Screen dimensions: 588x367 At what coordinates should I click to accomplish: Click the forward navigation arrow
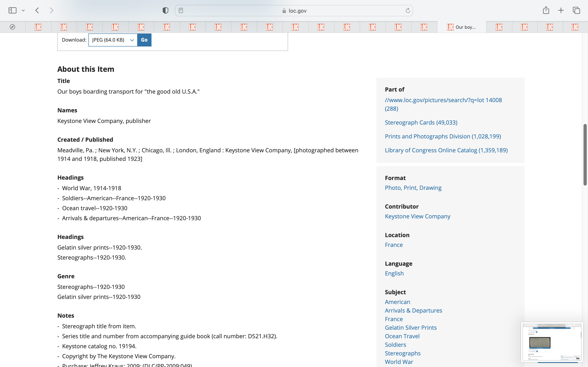click(51, 10)
